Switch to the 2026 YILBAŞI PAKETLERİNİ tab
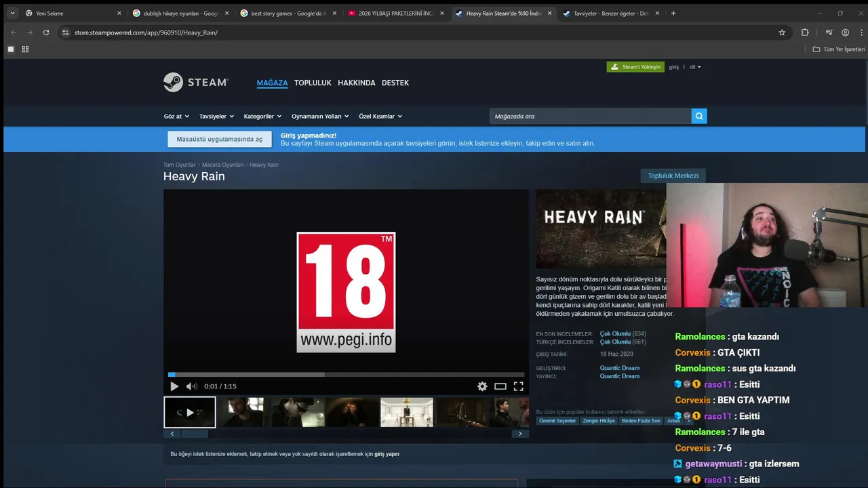Viewport: 868px width, 488px height. coord(395,13)
